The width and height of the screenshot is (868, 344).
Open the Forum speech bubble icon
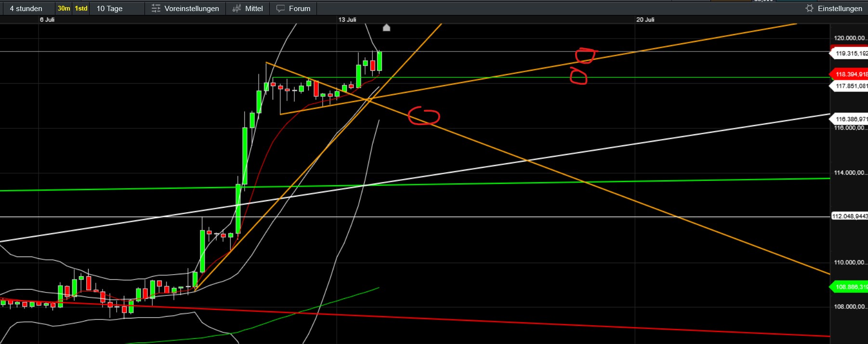coord(280,9)
